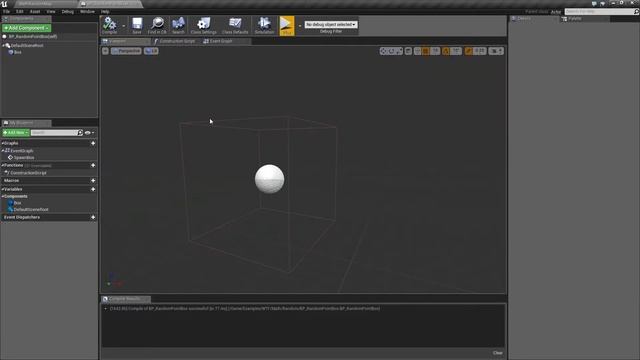Viewport: 640px width, 360px height.
Task: Save the blueprint with the Save icon
Action: (x=137, y=25)
